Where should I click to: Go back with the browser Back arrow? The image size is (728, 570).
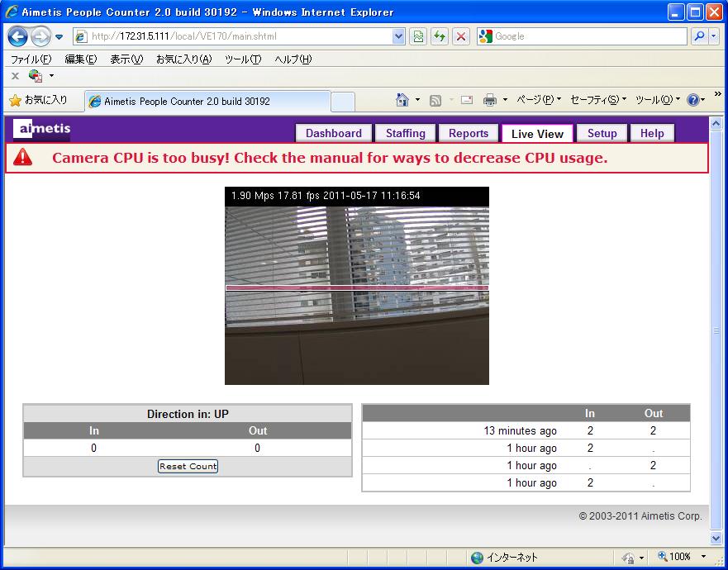point(17,36)
